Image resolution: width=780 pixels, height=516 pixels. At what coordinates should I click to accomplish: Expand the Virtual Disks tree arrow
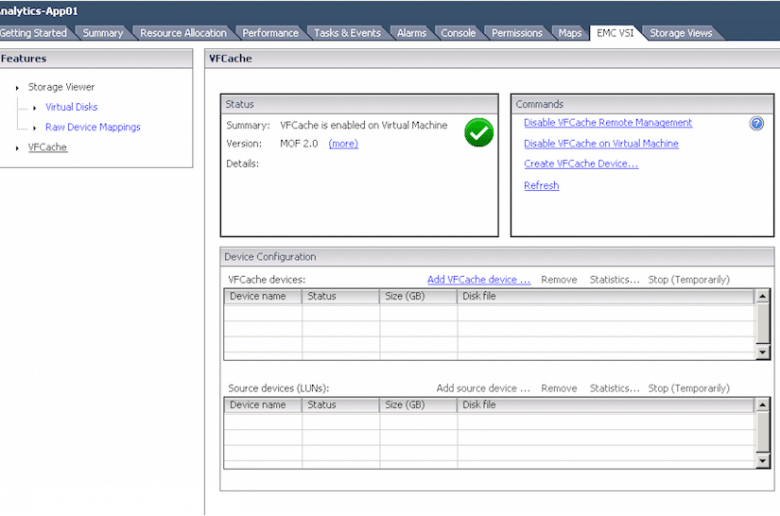pyautogui.click(x=34, y=108)
